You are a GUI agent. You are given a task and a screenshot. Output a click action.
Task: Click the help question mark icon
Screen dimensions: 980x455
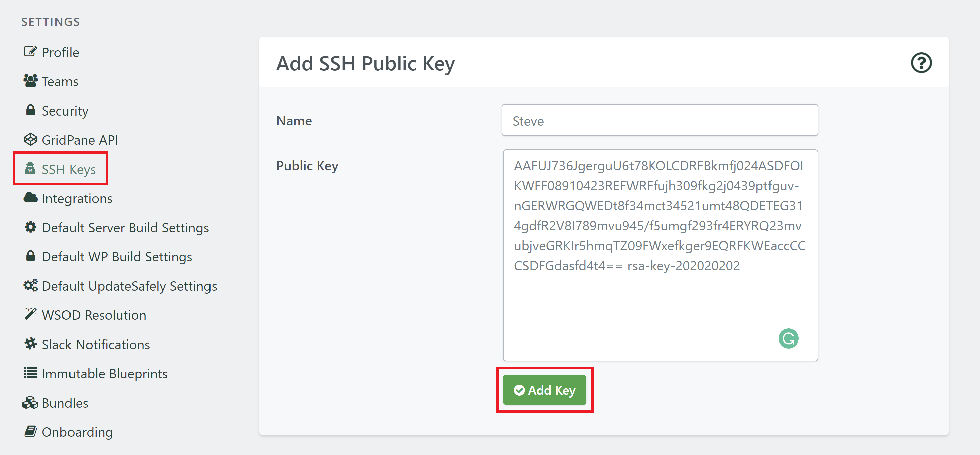pos(921,63)
